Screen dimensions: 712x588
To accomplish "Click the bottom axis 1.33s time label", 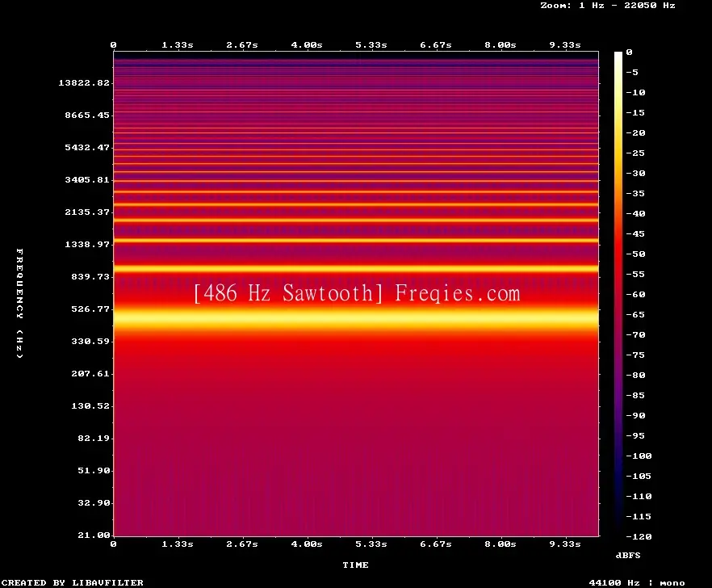I will [x=178, y=544].
